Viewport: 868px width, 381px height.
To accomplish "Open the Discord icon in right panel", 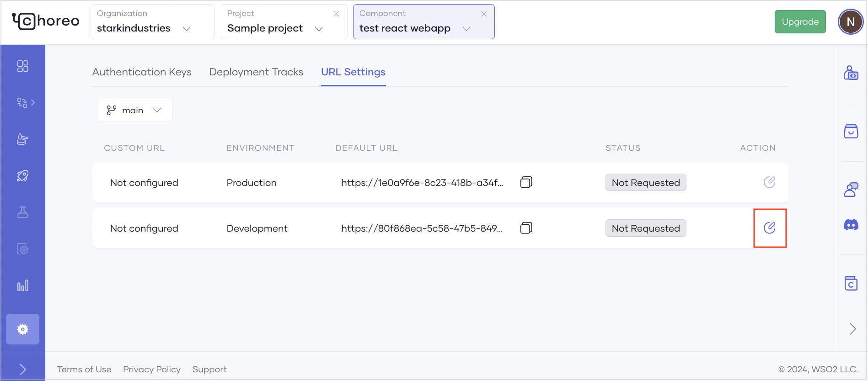I will pos(851,225).
